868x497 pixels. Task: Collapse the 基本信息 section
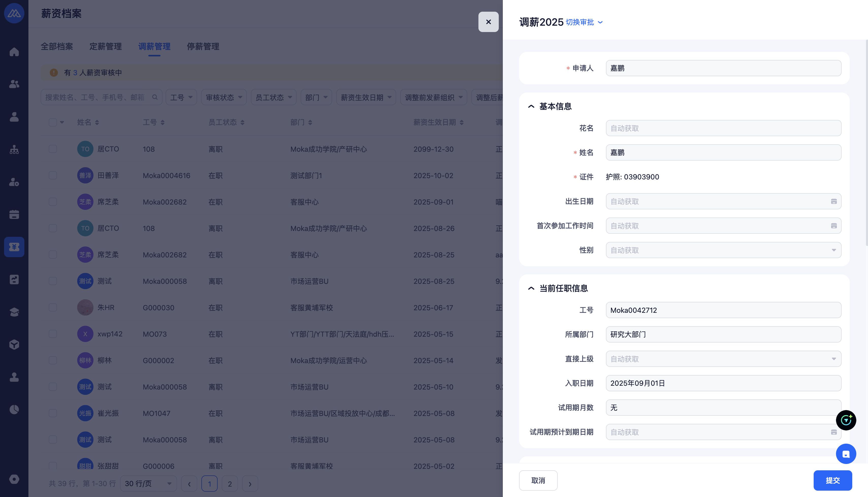click(x=531, y=106)
